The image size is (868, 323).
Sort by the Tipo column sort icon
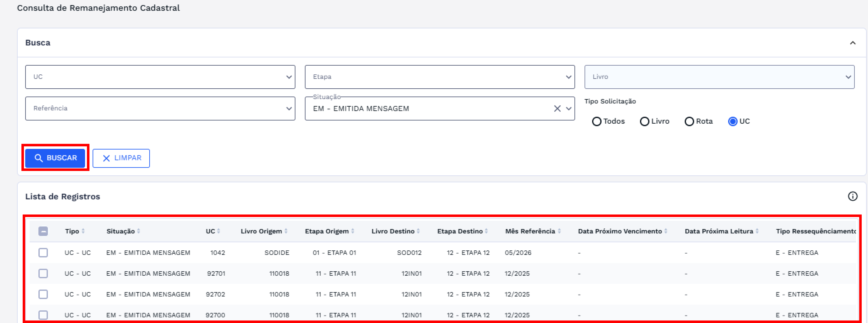click(x=83, y=231)
